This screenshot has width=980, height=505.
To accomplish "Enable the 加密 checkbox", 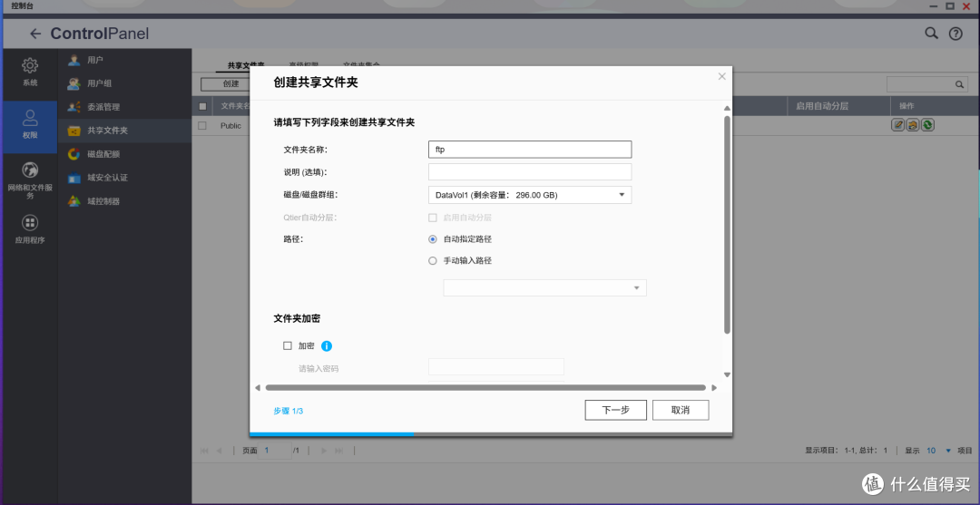I will [288, 345].
